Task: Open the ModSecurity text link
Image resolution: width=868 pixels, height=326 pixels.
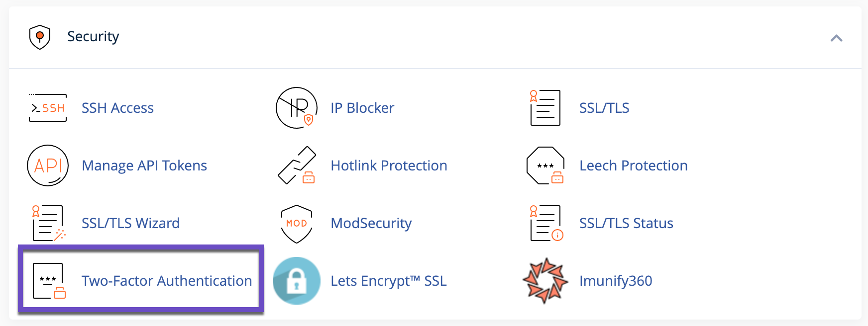Action: [x=371, y=223]
